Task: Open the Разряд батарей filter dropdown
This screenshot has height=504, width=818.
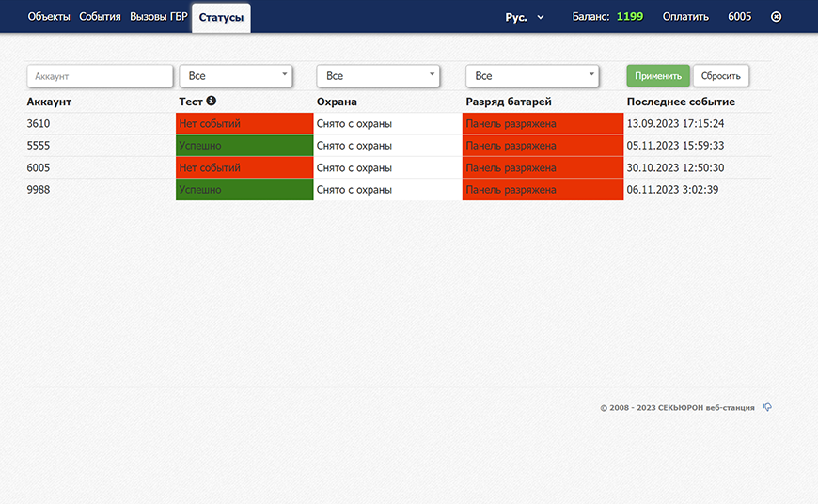Action: pos(532,76)
